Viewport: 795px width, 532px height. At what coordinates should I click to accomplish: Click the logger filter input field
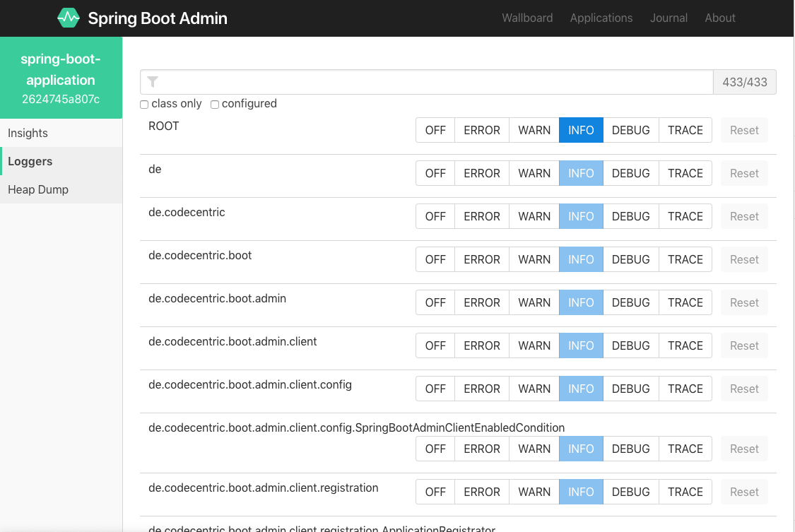(x=424, y=81)
